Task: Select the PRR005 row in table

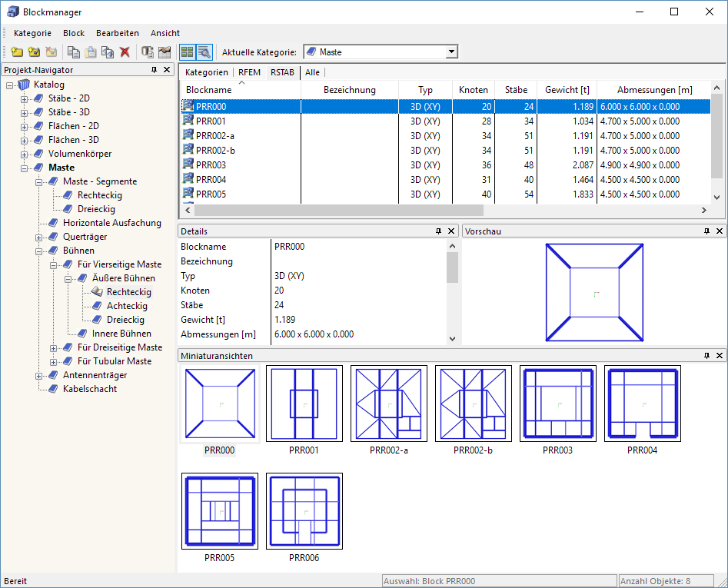Action: tap(445, 194)
